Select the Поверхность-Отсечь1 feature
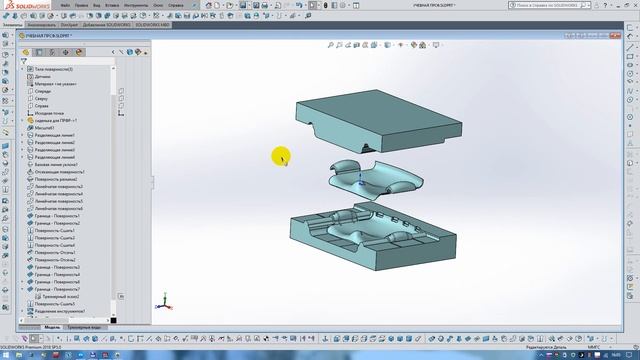 click(x=55, y=252)
